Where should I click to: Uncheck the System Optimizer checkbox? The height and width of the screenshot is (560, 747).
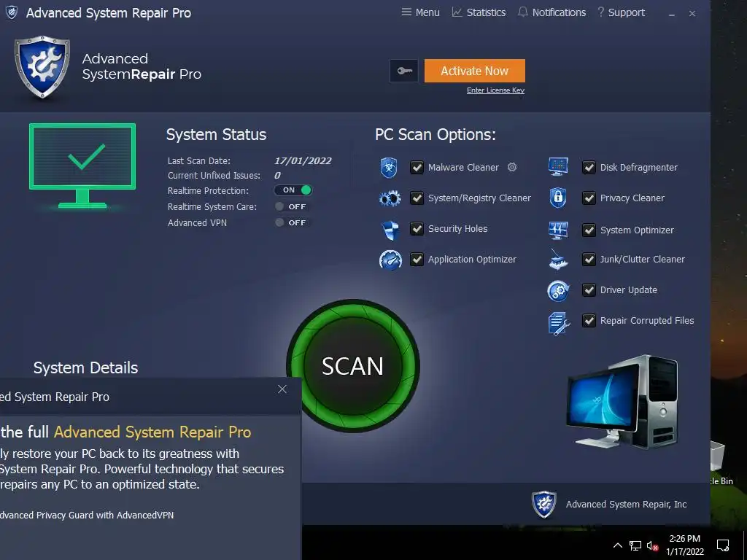(x=589, y=230)
